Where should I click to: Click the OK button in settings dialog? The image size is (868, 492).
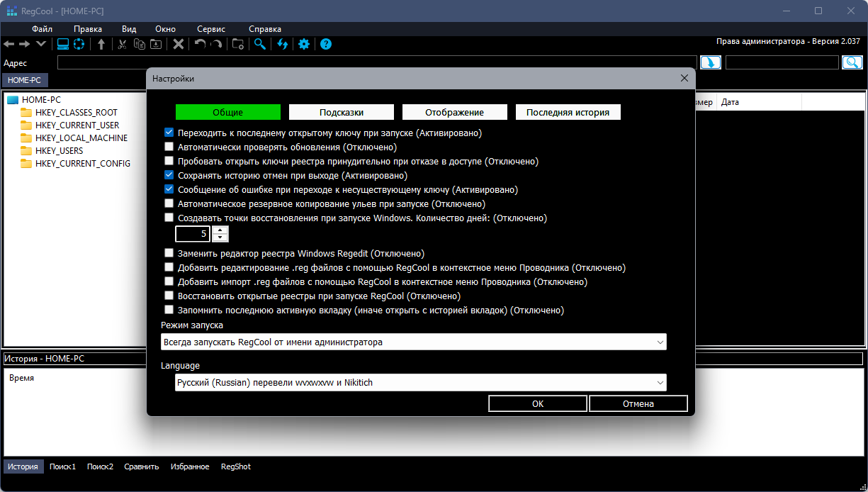537,403
